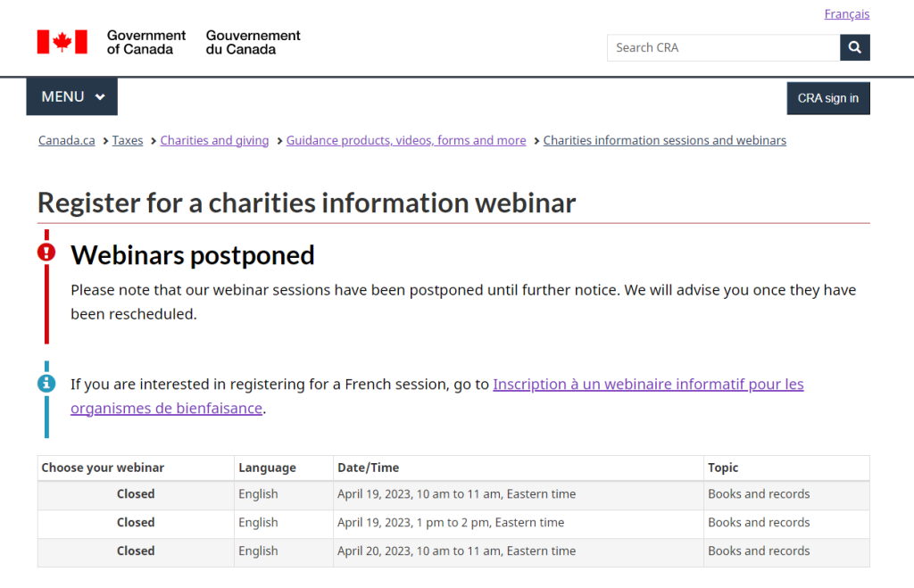Image resolution: width=914 pixels, height=588 pixels.
Task: Click Closed for April 19 1 pm webinar
Action: 136,522
